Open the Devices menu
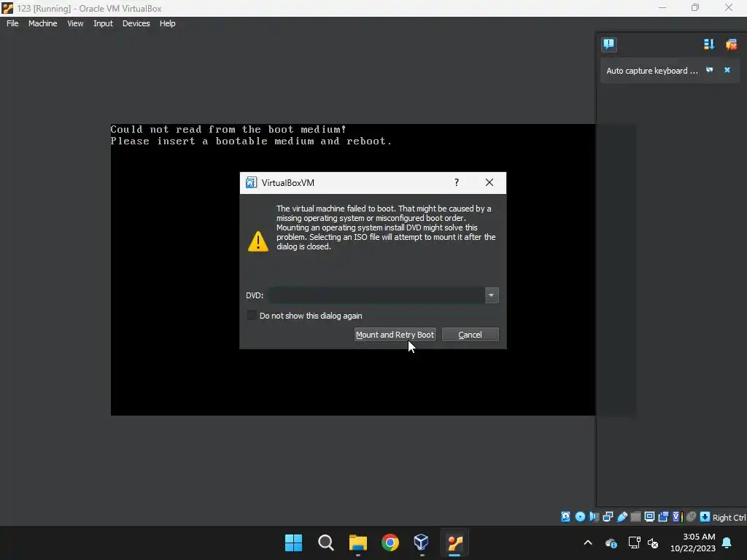This screenshot has height=560, width=747. coord(136,23)
